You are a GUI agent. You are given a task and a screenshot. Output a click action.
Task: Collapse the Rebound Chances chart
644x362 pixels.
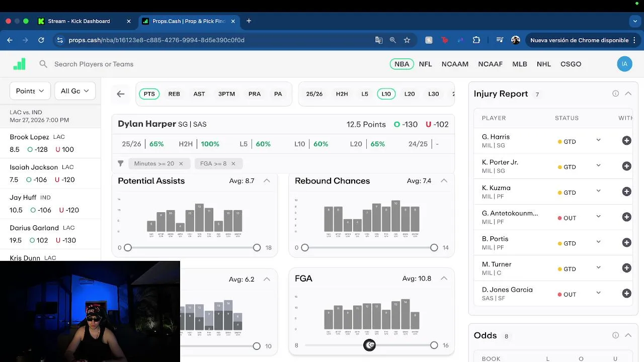(444, 180)
